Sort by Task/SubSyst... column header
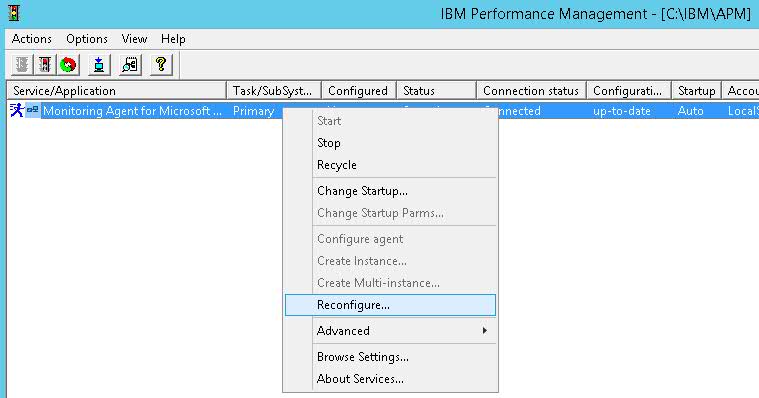Screen dimensions: 759x398 point(273,91)
